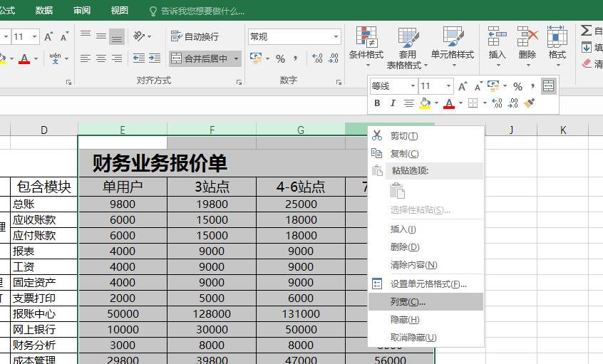The height and width of the screenshot is (364, 603).
Task: Decrease decimal places in the ribbon
Action: point(333,58)
